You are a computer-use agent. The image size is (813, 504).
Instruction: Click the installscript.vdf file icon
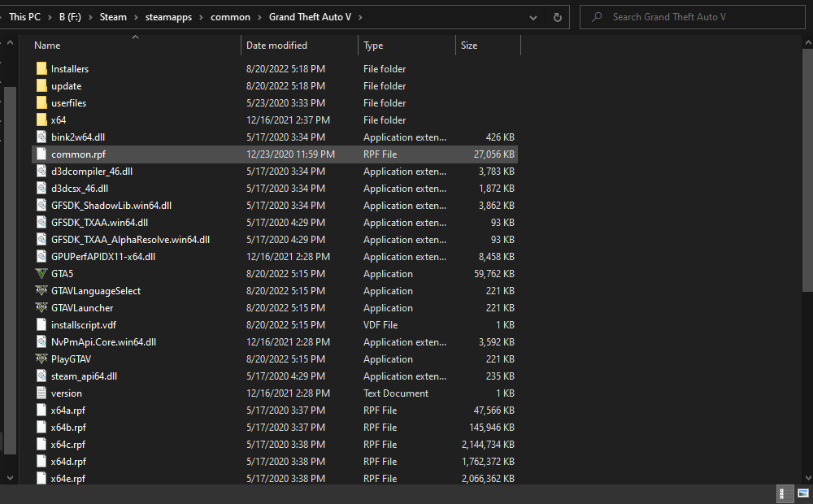[41, 325]
